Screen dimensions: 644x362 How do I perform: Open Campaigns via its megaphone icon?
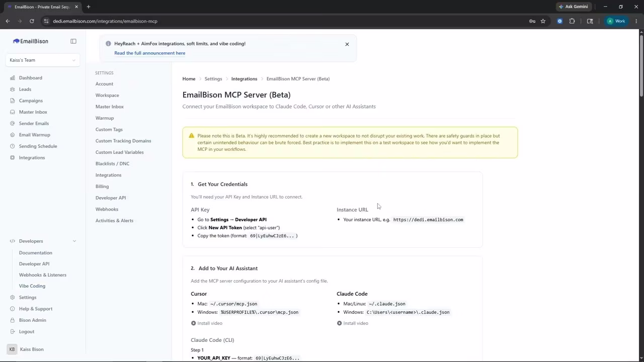click(13, 101)
